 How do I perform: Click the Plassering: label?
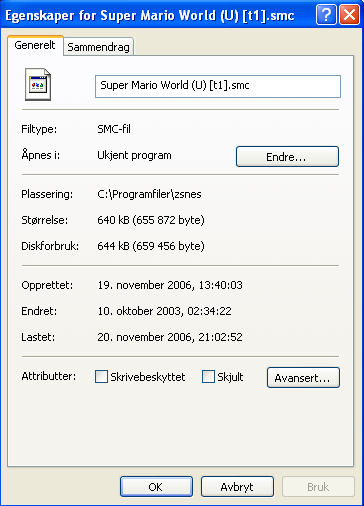(47, 194)
